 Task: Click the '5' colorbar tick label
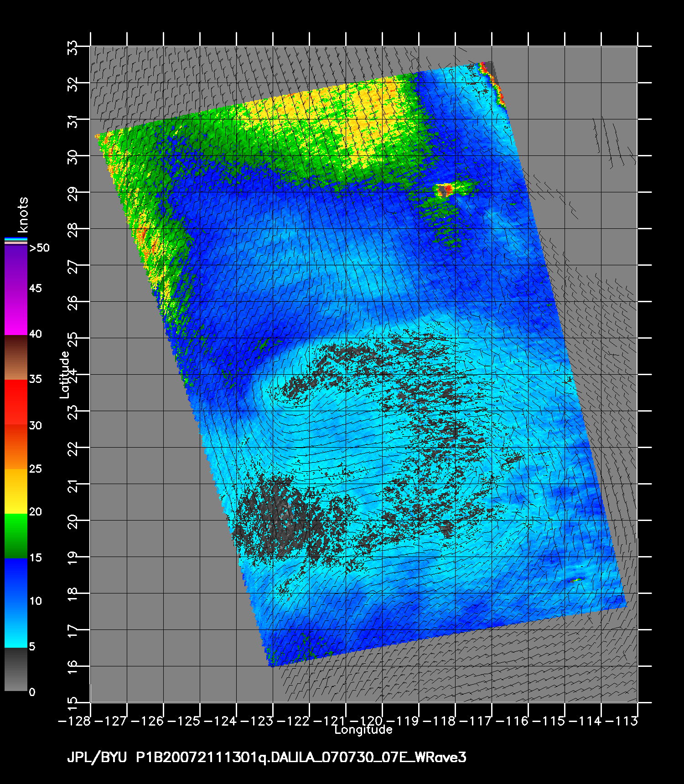(x=32, y=646)
